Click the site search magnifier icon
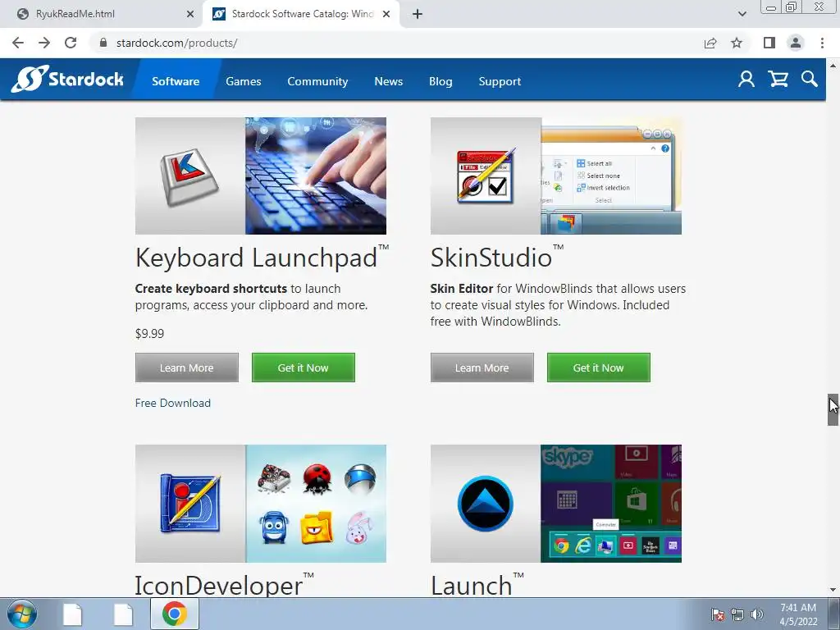The image size is (840, 630). point(810,80)
